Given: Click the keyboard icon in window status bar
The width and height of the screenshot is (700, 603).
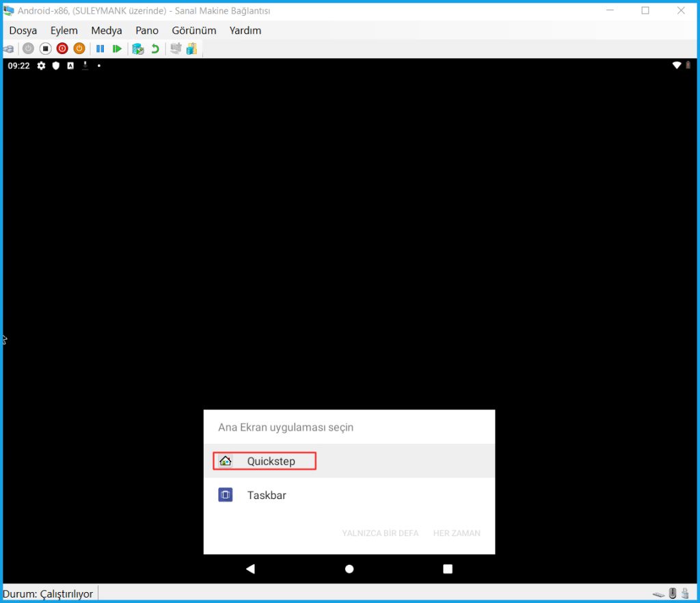Looking at the screenshot, I should coord(658,594).
